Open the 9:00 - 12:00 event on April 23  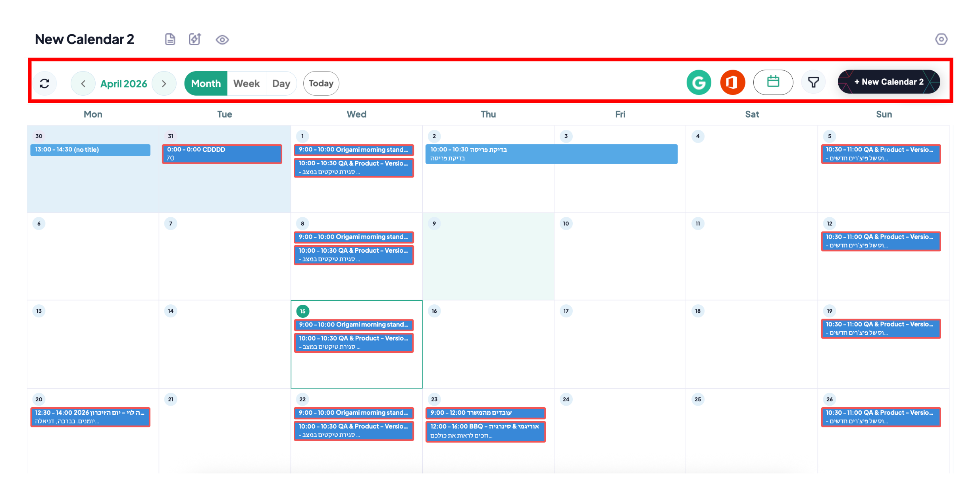pyautogui.click(x=485, y=413)
